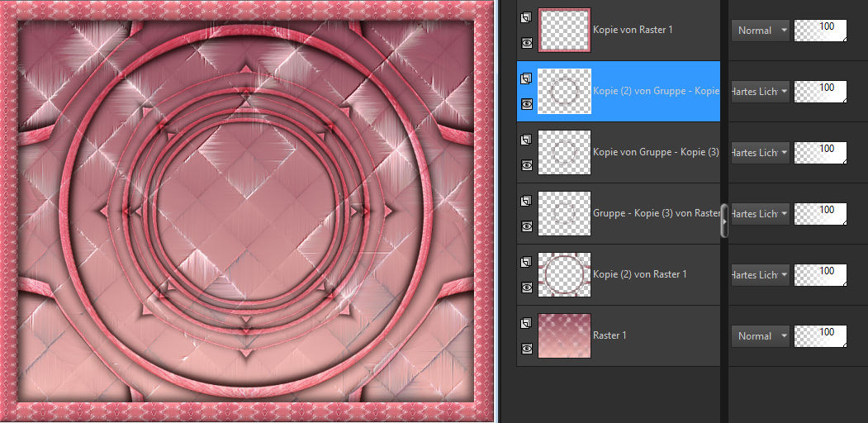Click the layer type icon of Kopie von Raster 1
The height and width of the screenshot is (423, 868).
point(526,17)
